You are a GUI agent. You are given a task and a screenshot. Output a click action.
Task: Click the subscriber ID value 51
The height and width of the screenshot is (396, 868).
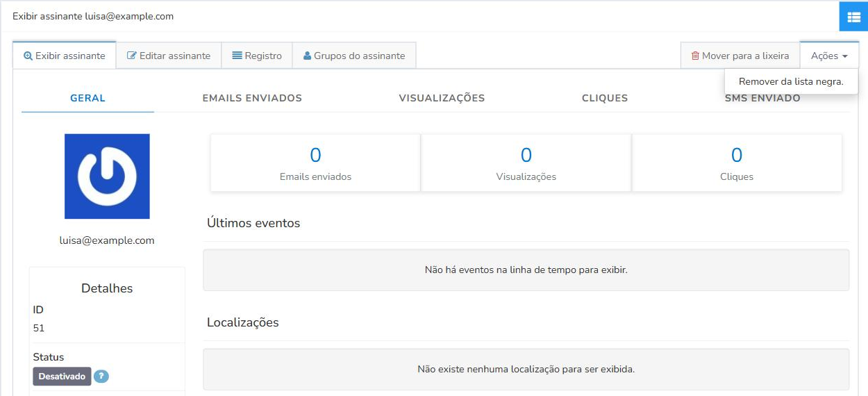pyautogui.click(x=39, y=328)
